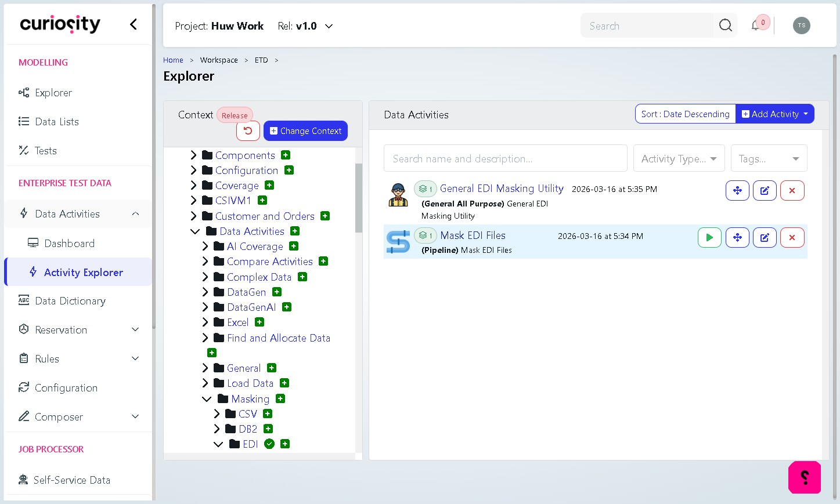Follow the Home breadcrumb link
Screen dimensions: 840x504
(173, 60)
